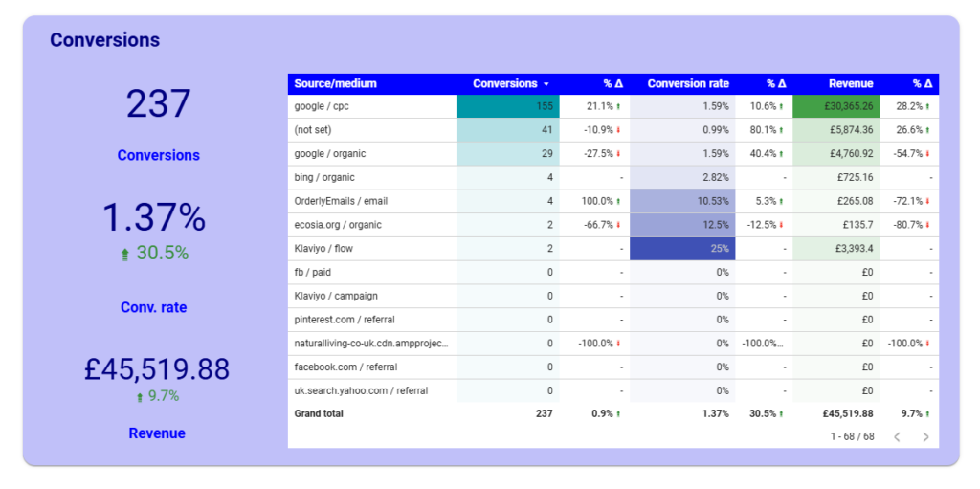Click the 237 Conversions scorecard number
The image size is (980, 489).
(x=159, y=103)
